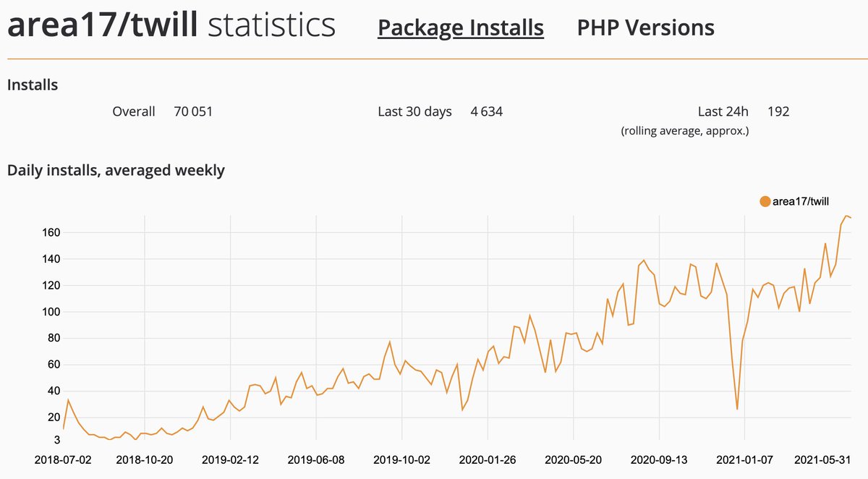Click the 2021-05-31 x-axis date label
This screenshot has width=868, height=479.
[824, 459]
